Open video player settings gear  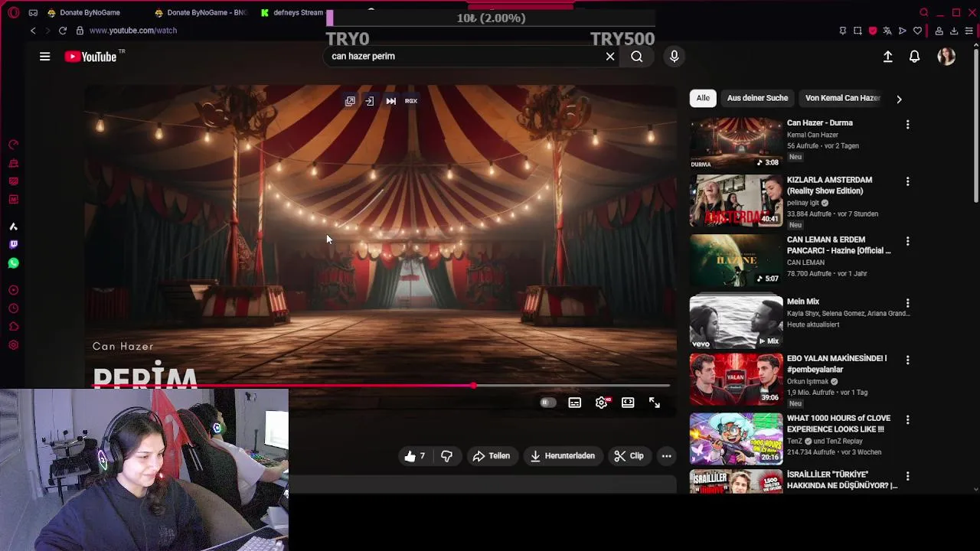[x=602, y=403]
